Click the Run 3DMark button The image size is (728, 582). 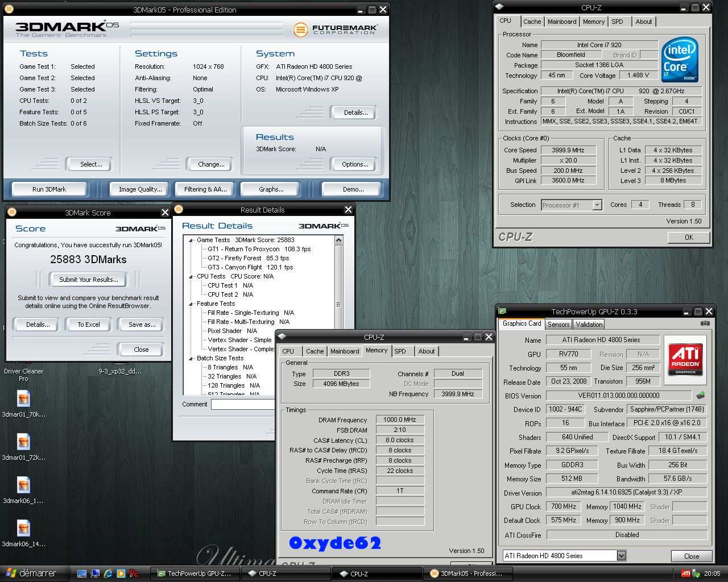(49, 189)
